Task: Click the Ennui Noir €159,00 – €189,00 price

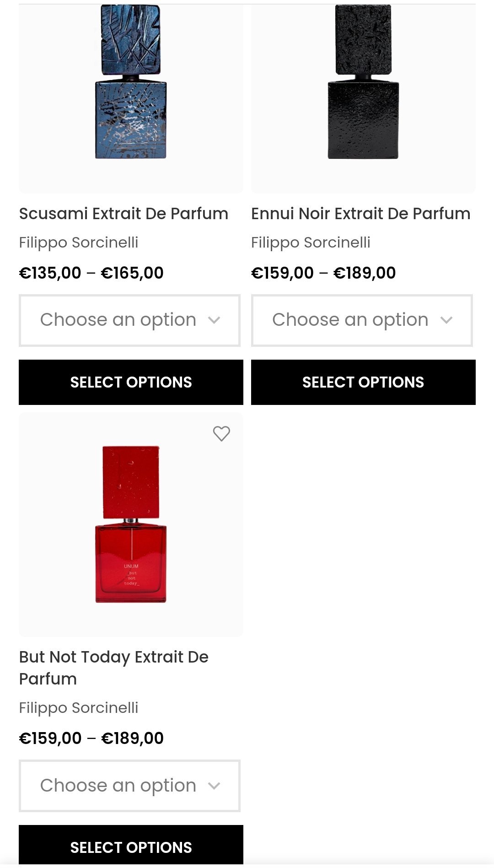Action: click(x=323, y=273)
